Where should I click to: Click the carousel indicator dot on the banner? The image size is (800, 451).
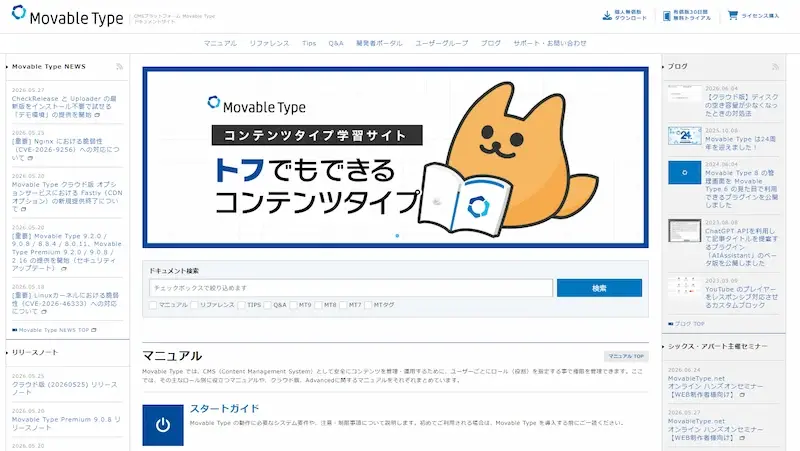pos(397,236)
